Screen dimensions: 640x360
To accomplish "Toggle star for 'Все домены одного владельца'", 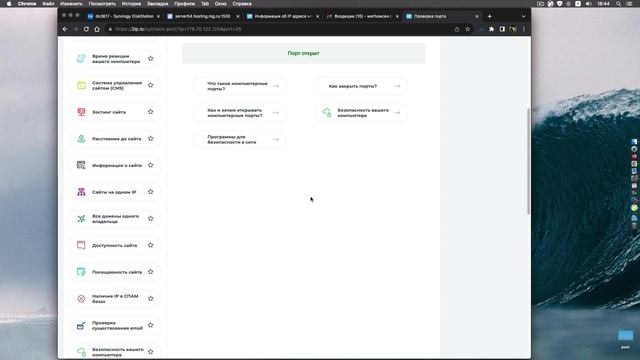I will pos(151,218).
